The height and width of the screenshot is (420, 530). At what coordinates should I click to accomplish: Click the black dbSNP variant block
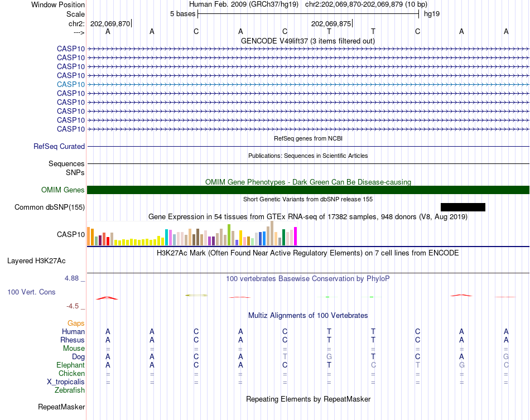click(x=463, y=207)
